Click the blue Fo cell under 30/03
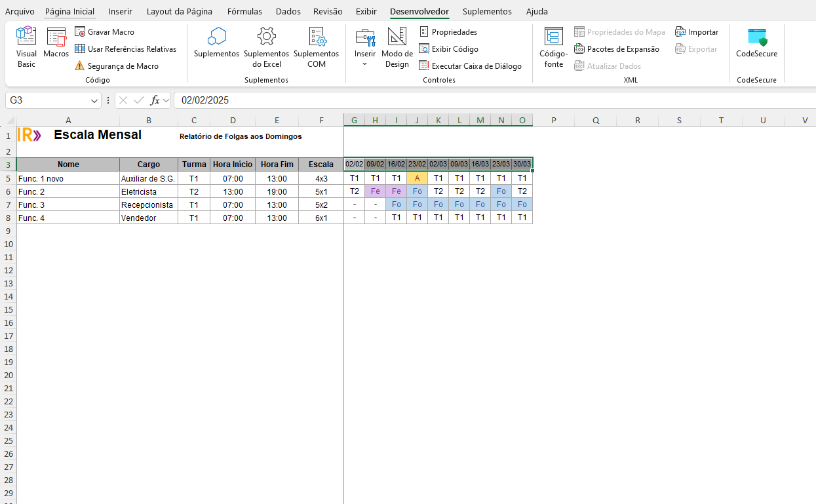Image resolution: width=816 pixels, height=504 pixels. point(522,204)
